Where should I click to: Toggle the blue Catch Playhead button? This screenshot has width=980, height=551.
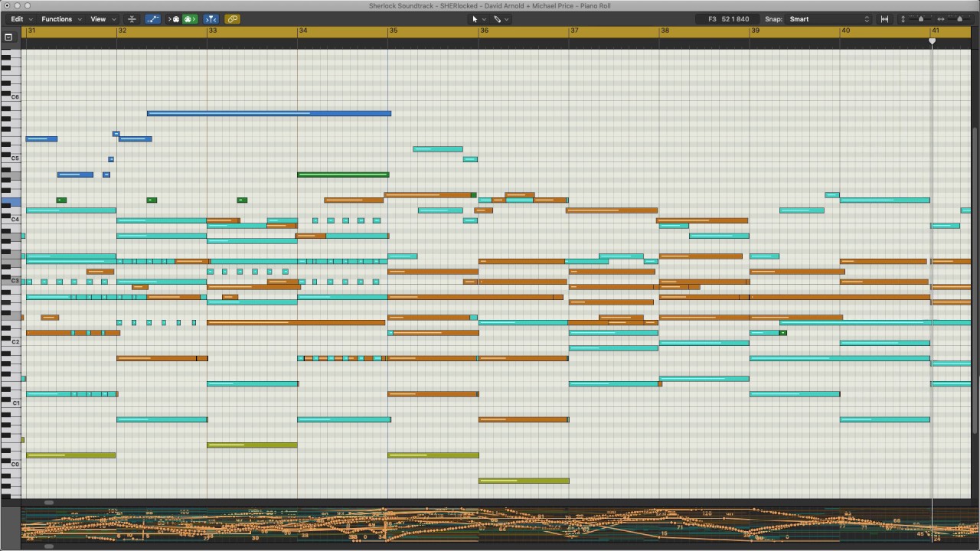211,19
